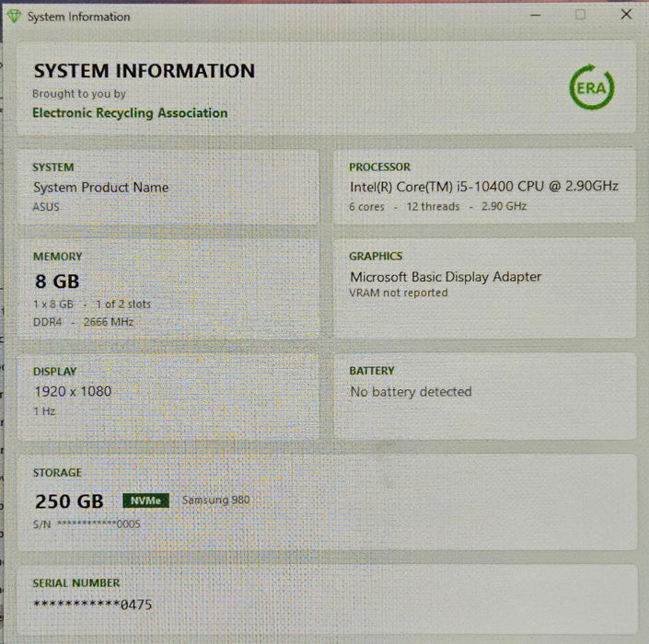Click the Electronic Recycling Association text
The image size is (649, 644).
[x=130, y=113]
